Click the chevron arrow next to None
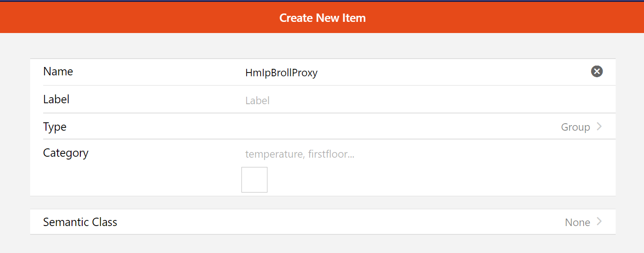The height and width of the screenshot is (253, 644). [599, 222]
